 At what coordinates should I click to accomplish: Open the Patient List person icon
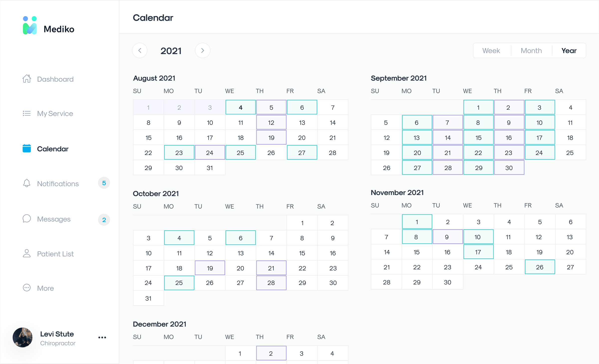pyautogui.click(x=27, y=254)
